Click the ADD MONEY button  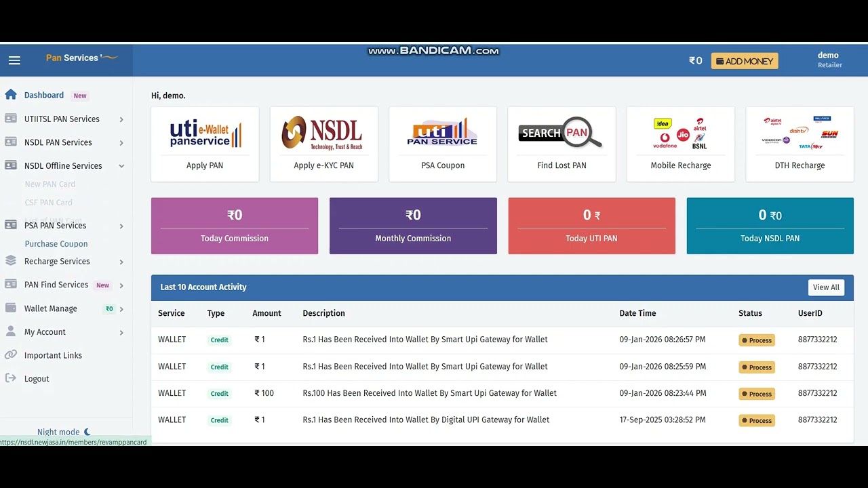[x=745, y=61]
